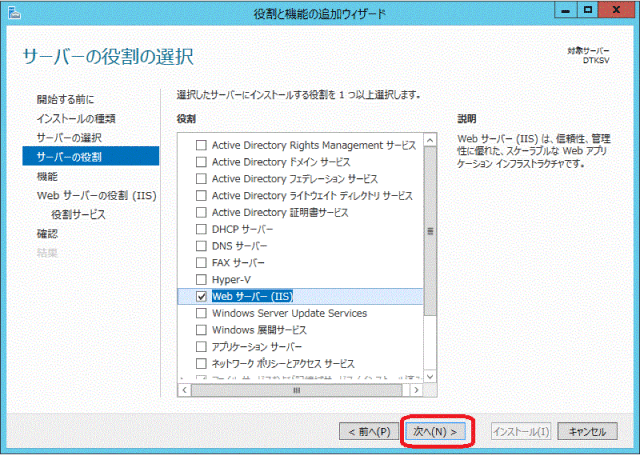Image resolution: width=640 pixels, height=455 pixels.
Task: Check ネットワーク ポリシーとアクセス サービス box
Action: [x=201, y=363]
